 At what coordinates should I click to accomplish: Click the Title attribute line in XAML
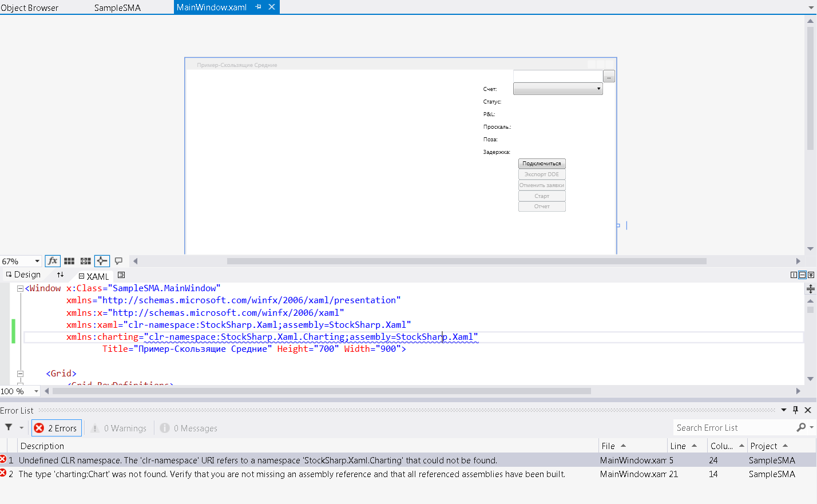254,349
